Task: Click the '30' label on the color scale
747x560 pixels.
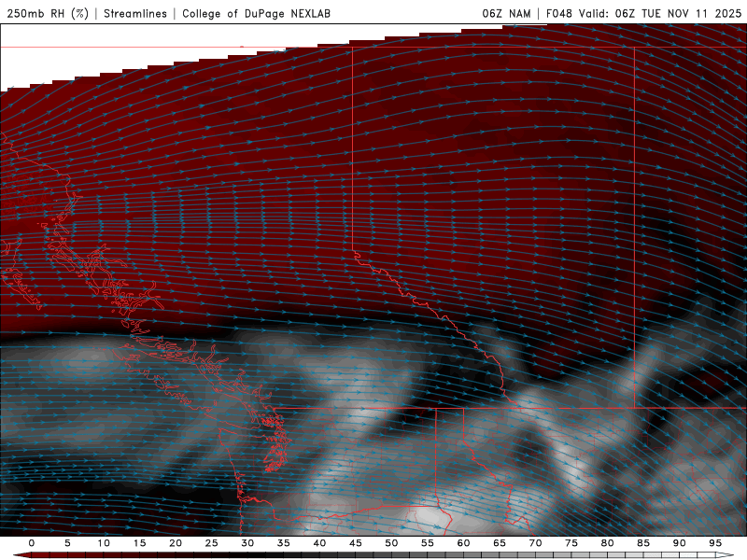Action: coord(247,543)
